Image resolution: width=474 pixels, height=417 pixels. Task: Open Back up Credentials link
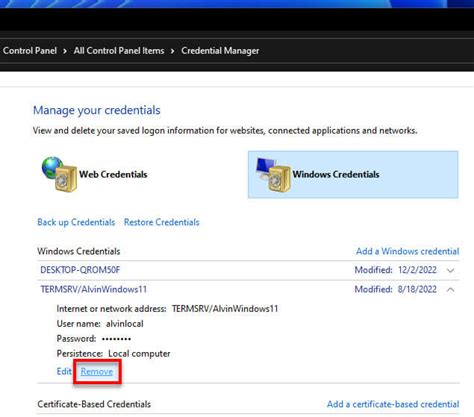[76, 222]
